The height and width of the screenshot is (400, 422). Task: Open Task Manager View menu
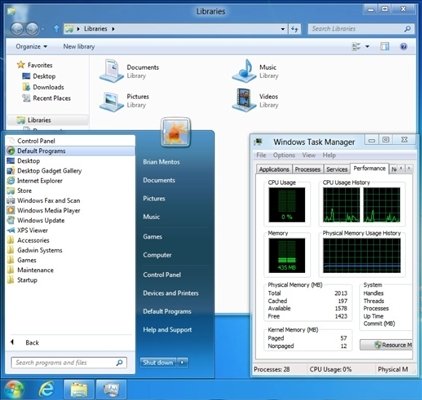tap(309, 155)
